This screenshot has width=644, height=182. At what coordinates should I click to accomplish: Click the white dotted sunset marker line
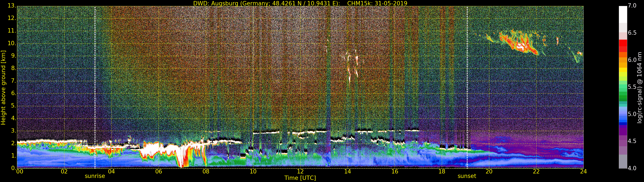(x=467, y=87)
